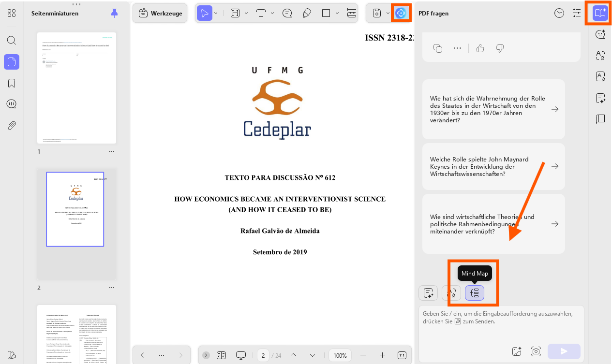Pin the Seitenminiaturen panel
This screenshot has width=612, height=364.
(114, 13)
